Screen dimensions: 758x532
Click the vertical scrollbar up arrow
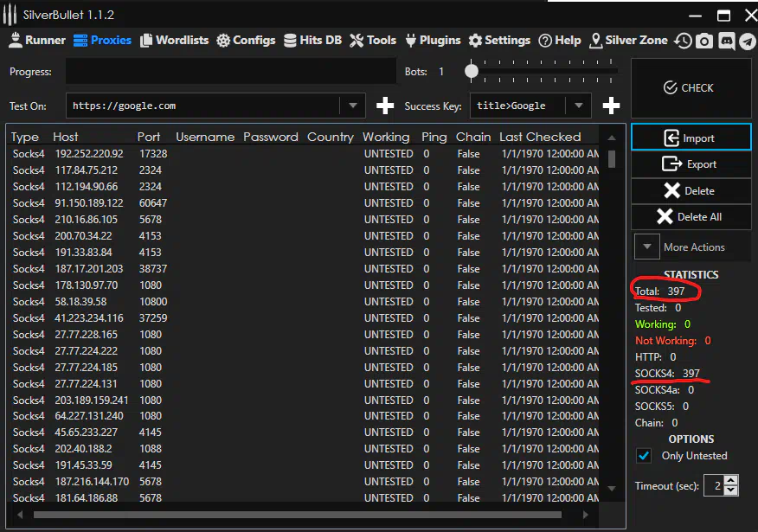pos(612,138)
